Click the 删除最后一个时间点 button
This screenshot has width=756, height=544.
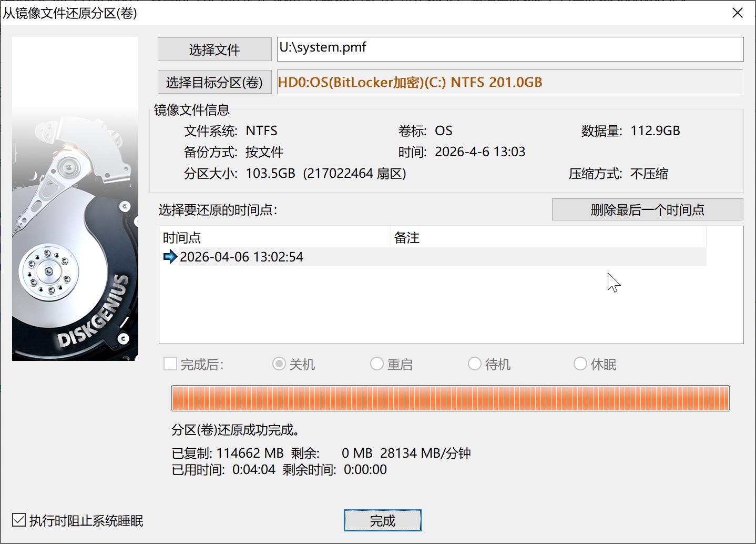(647, 210)
